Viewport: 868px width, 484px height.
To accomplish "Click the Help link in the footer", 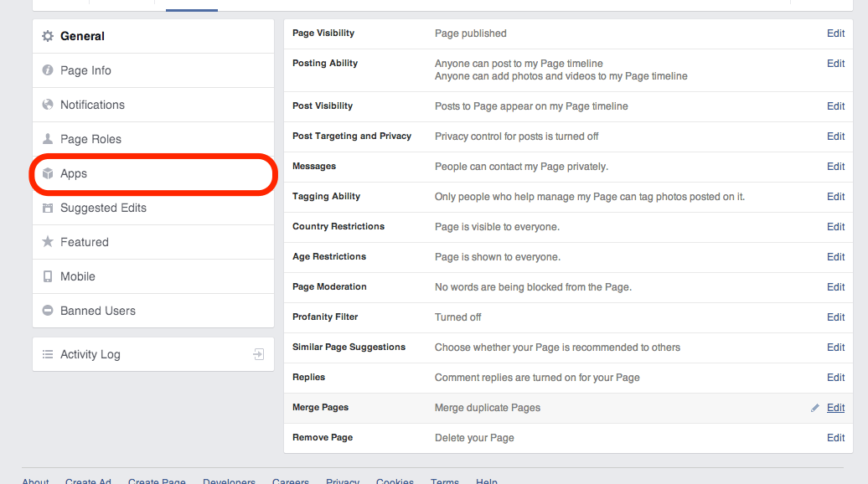I will 487,481.
